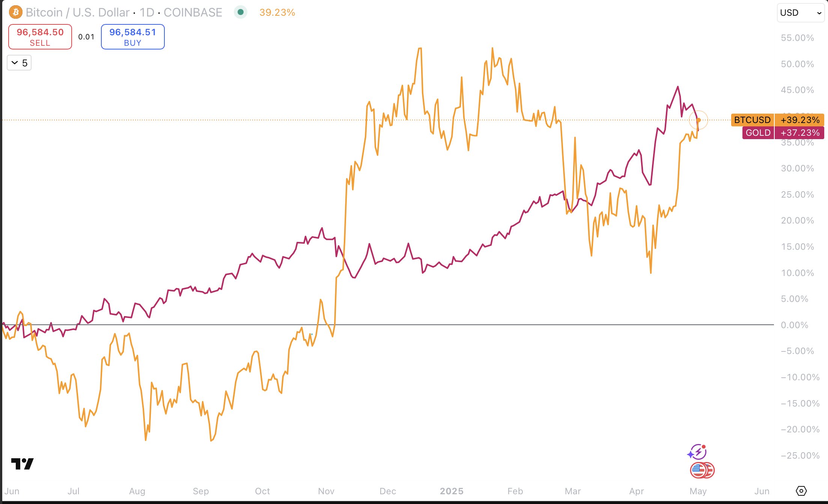
Task: Select the BTCUSD price scale label
Action: pyautogui.click(x=752, y=120)
